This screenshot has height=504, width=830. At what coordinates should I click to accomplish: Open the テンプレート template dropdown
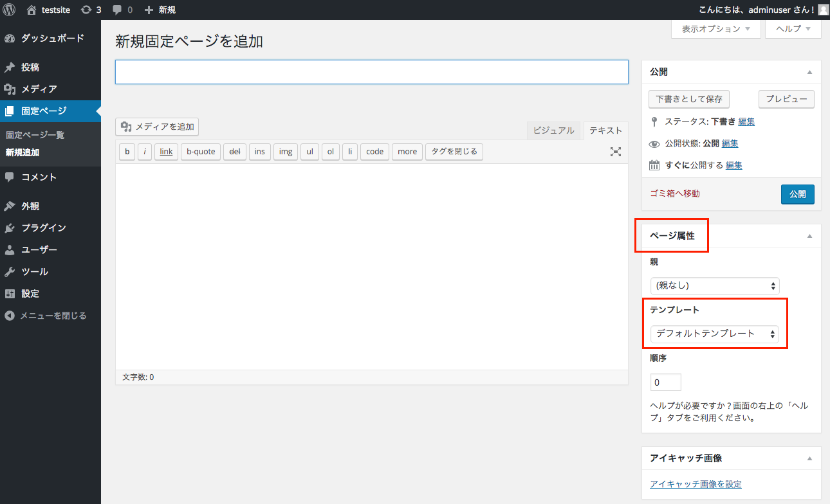tap(714, 334)
